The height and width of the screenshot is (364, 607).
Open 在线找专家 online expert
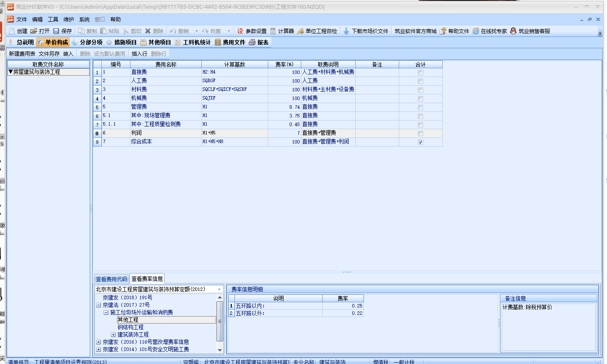[x=476, y=31]
